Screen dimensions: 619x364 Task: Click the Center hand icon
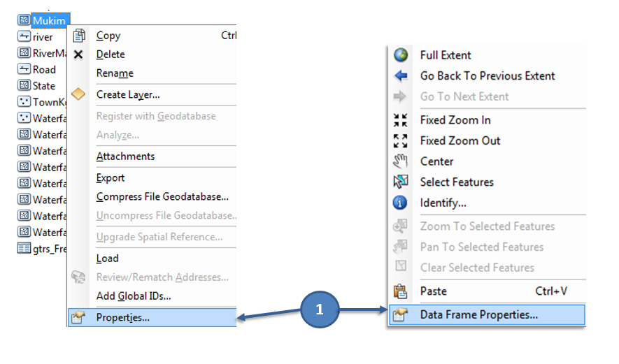point(401,161)
